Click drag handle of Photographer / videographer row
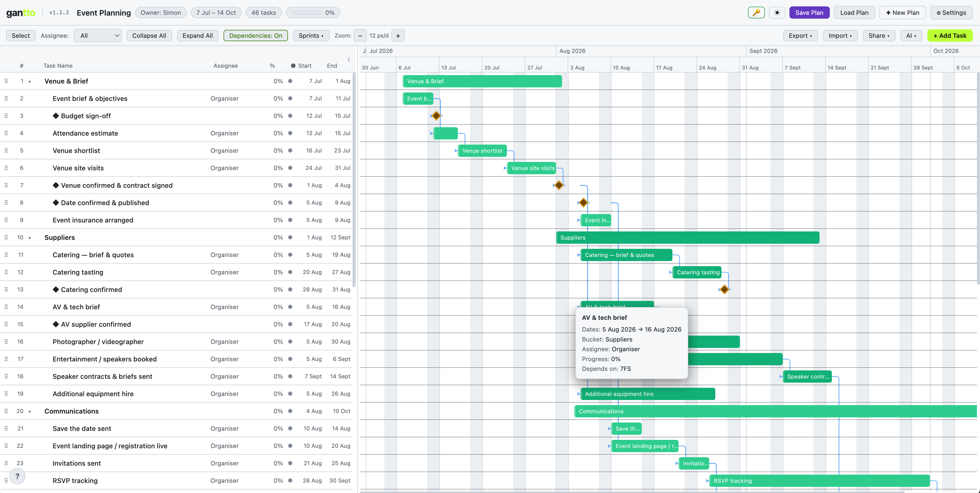 (6, 342)
